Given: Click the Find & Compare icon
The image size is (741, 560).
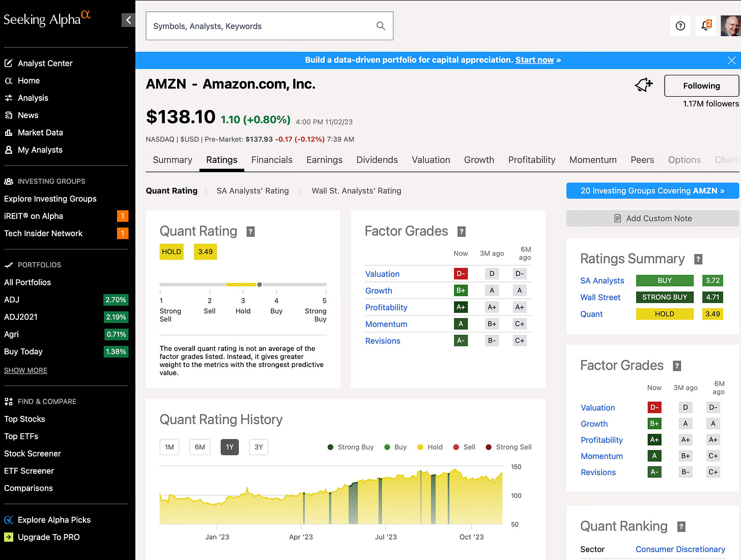Looking at the screenshot, I should coord(9,401).
